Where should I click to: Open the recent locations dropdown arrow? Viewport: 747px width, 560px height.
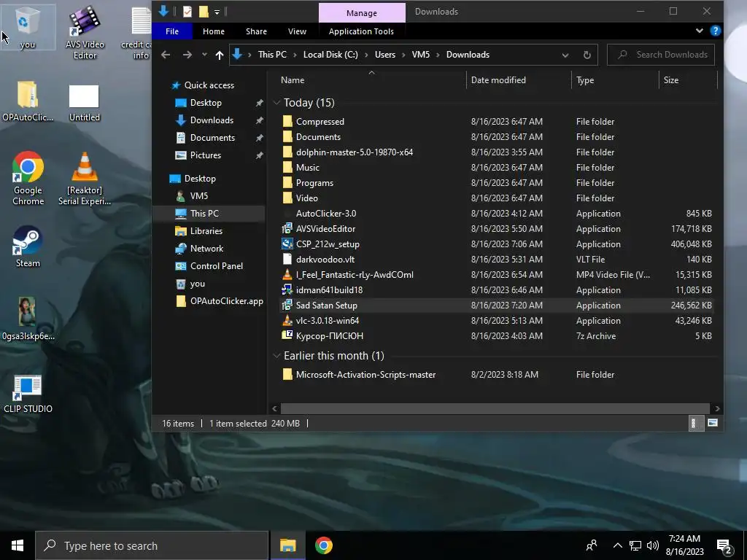pyautogui.click(x=204, y=55)
